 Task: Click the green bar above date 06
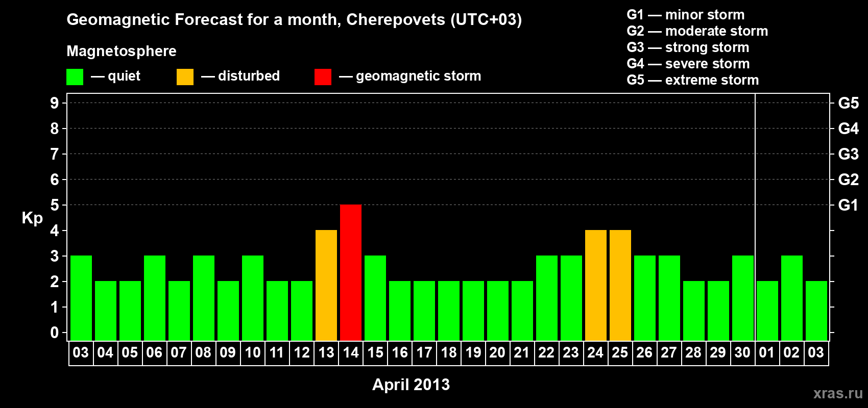tap(155, 298)
